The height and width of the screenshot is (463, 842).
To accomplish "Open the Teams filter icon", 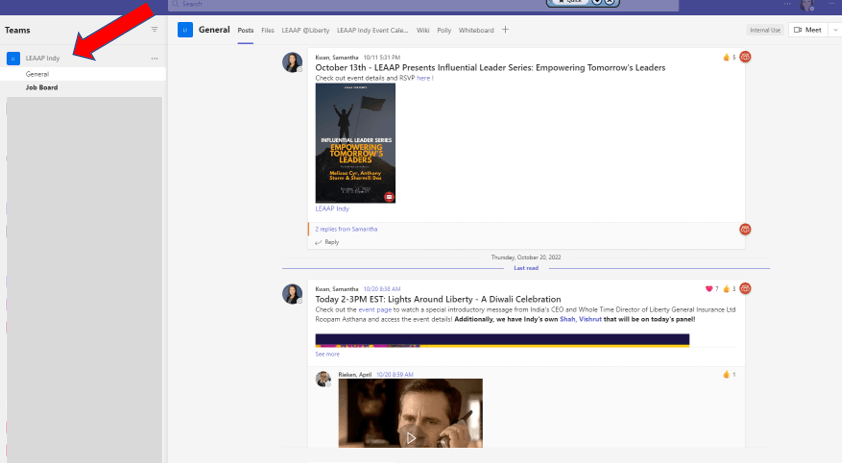I will click(x=155, y=30).
